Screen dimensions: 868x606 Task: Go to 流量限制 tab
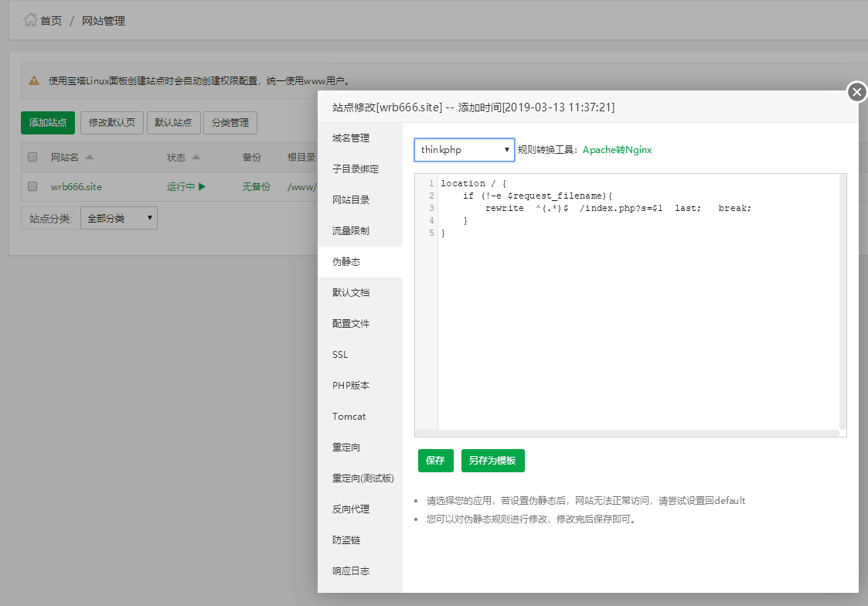(360, 231)
